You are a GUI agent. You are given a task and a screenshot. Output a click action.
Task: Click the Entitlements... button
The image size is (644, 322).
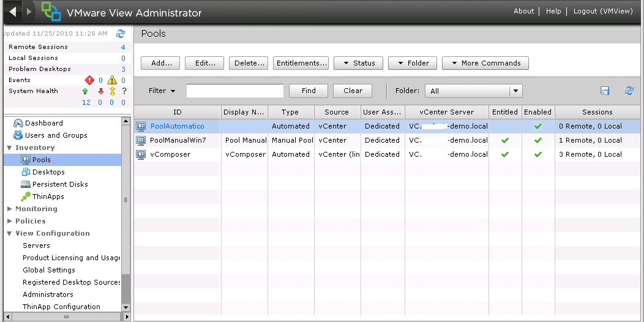301,63
